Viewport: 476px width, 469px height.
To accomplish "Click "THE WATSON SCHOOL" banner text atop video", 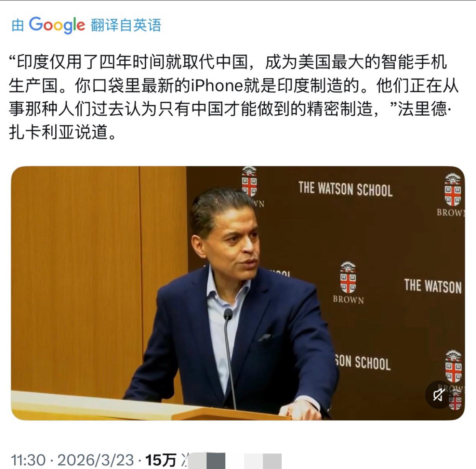I will point(345,189).
